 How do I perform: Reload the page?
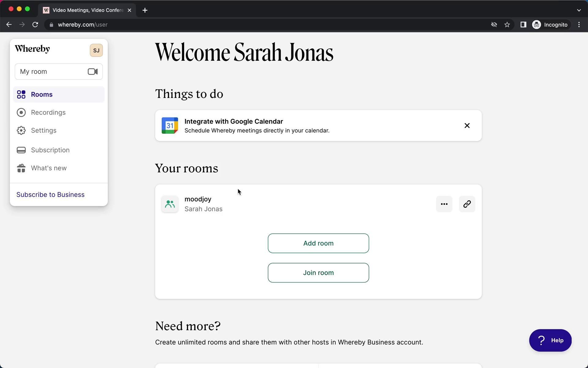pos(35,25)
